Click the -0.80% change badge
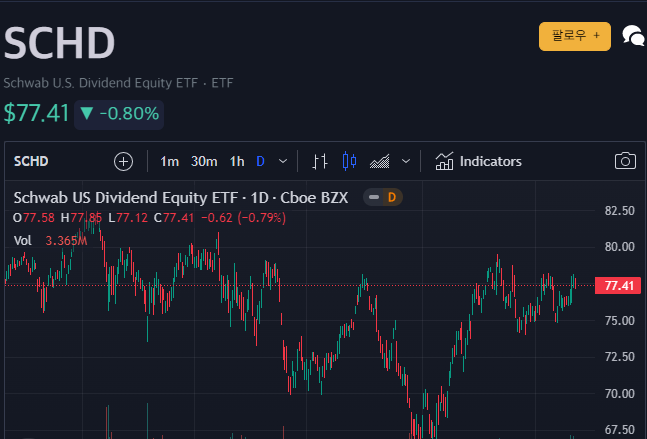The image size is (647, 439). pyautogui.click(x=119, y=113)
